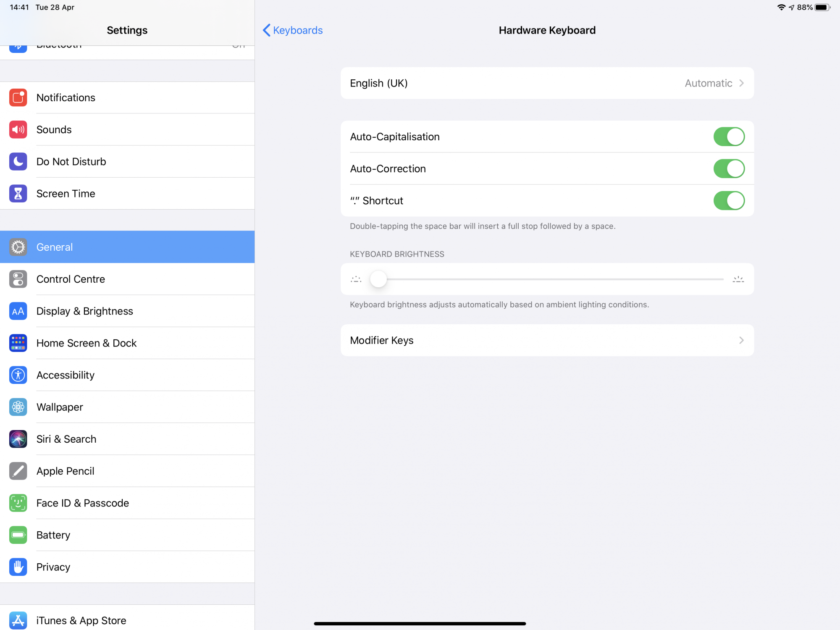The image size is (840, 630).
Task: Turn off Auto-Correction toggle
Action: [x=729, y=168]
